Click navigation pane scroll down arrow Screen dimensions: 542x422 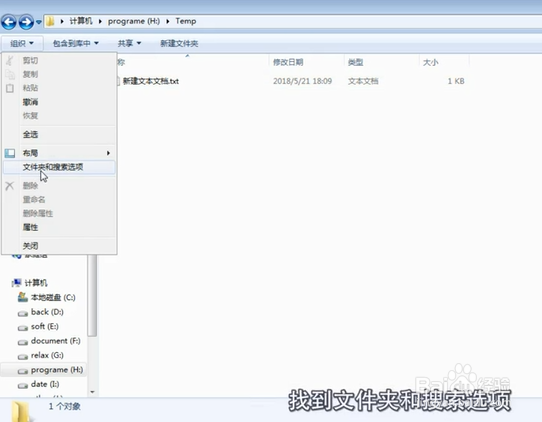click(92, 392)
